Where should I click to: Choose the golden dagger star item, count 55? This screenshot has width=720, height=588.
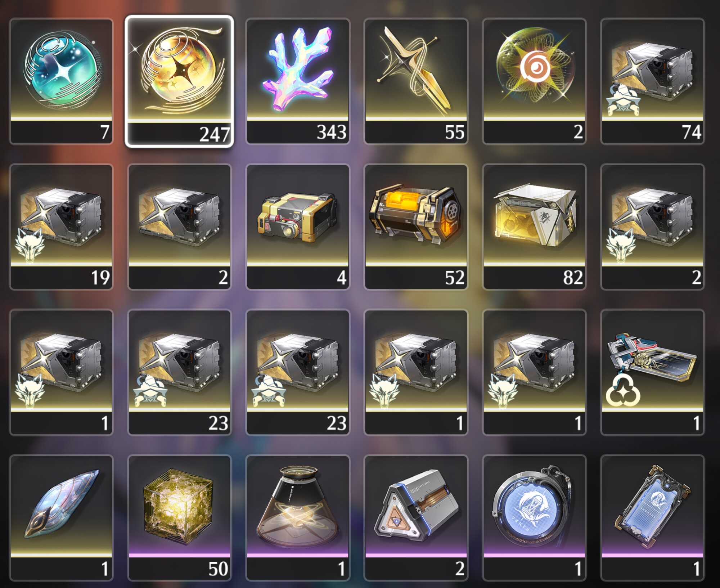point(416,81)
